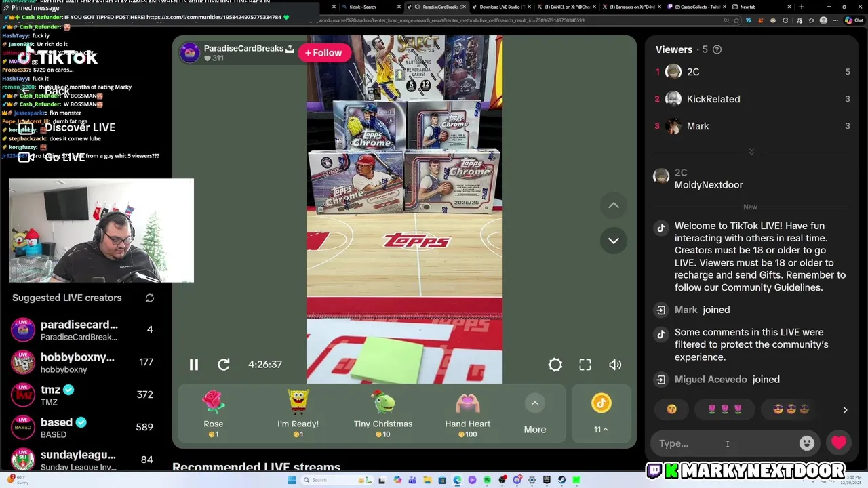Send the I'm Ready! gift
Image resolution: width=868 pixels, height=488 pixels.
click(x=298, y=413)
